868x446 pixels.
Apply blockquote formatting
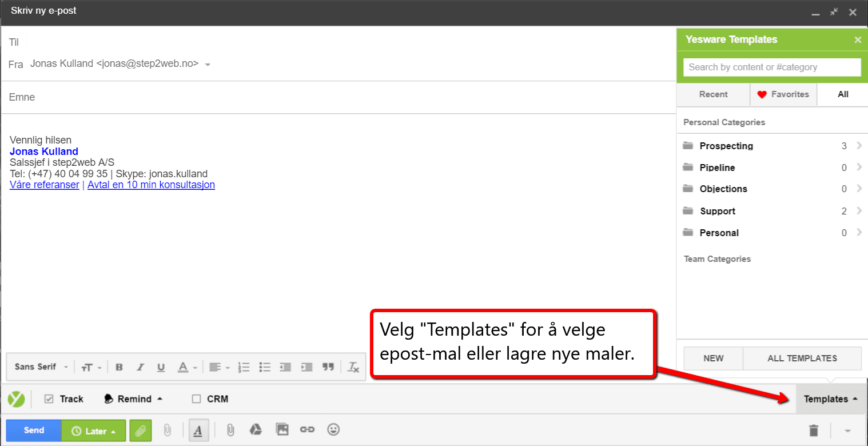point(328,367)
